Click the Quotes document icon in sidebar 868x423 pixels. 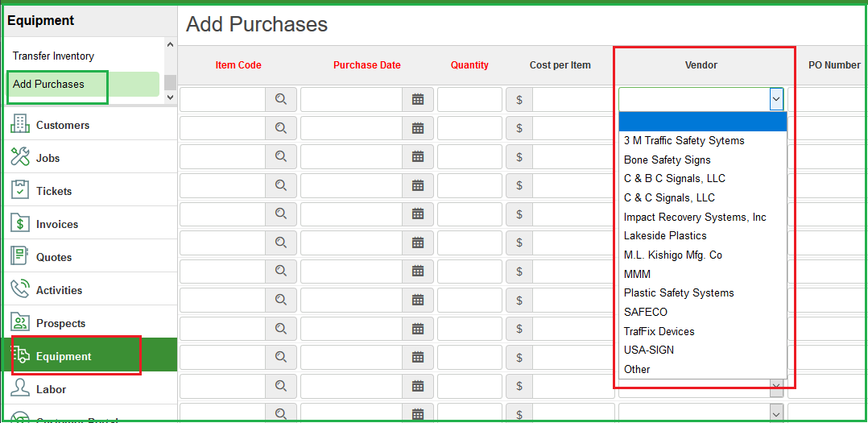coord(20,257)
